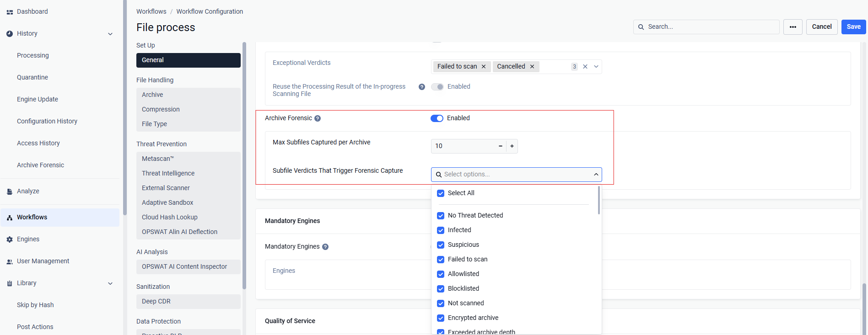The width and height of the screenshot is (868, 335).
Task: Open the Processing history page
Action: click(33, 56)
